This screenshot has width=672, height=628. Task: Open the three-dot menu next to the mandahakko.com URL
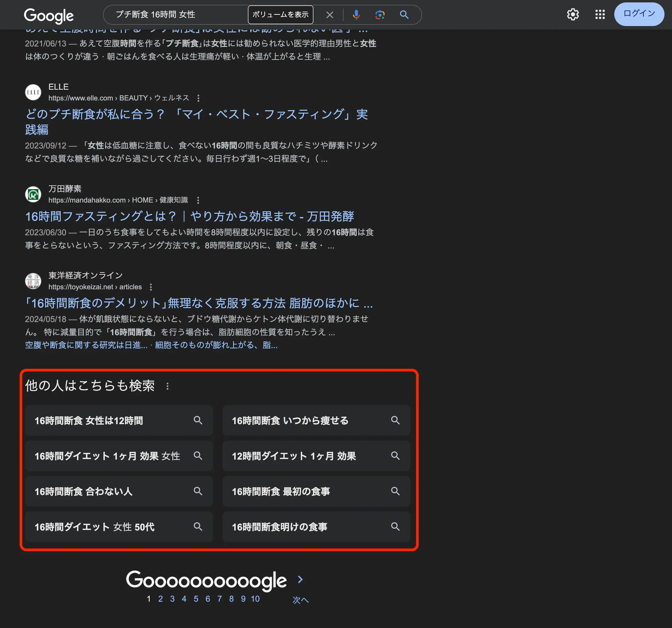pyautogui.click(x=198, y=200)
